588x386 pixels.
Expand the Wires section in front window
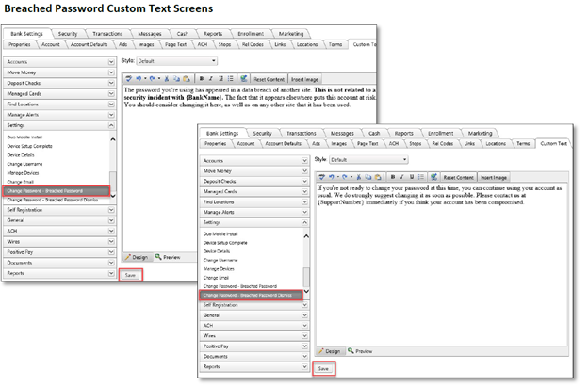[x=331, y=334]
